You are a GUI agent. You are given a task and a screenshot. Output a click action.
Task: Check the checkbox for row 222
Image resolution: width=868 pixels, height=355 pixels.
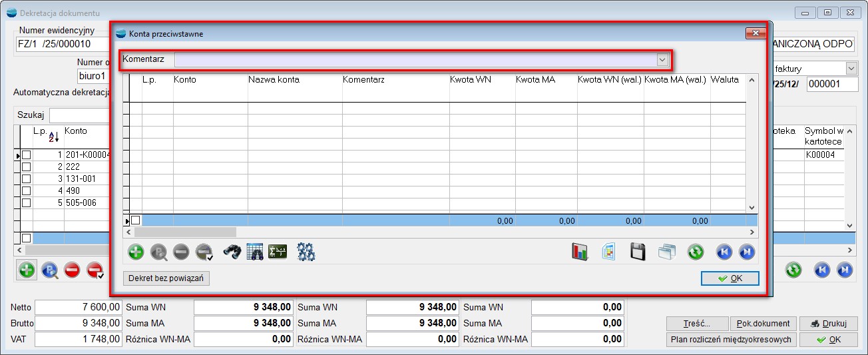[27, 167]
